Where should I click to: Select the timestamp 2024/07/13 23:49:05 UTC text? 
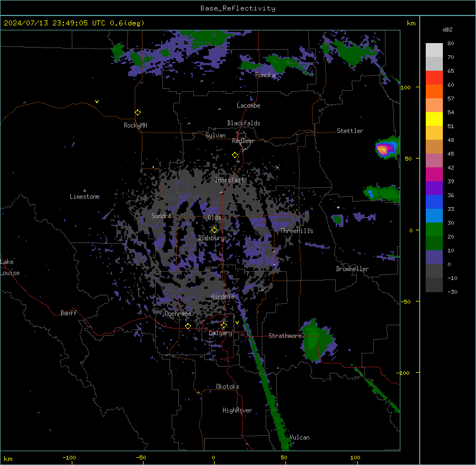(55, 23)
